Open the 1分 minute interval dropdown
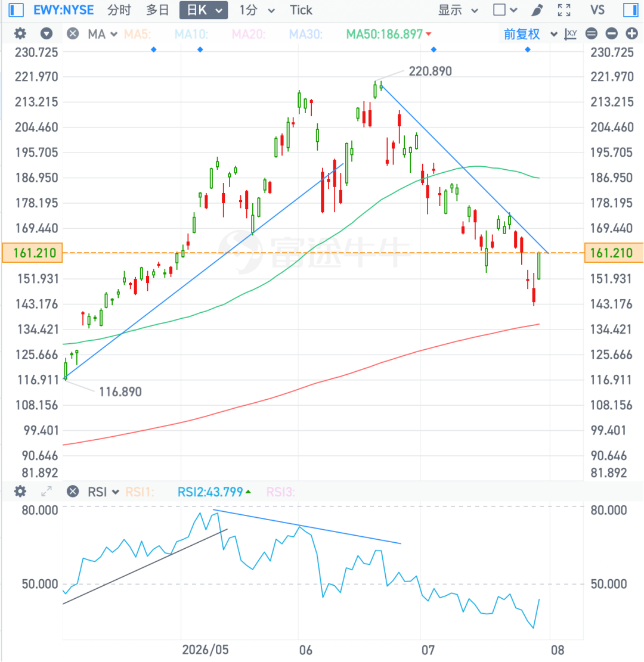Screen dimensions: 644x662 [257, 10]
